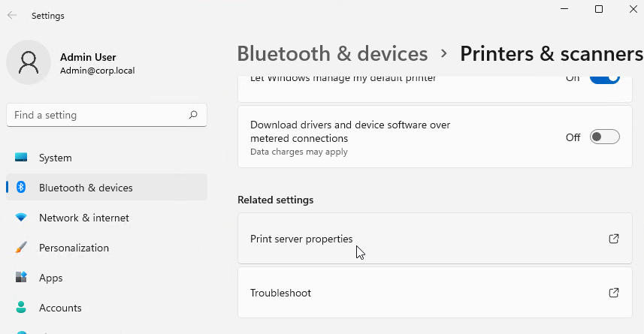Click the Admin User profile avatar
Image resolution: width=644 pixels, height=334 pixels.
(x=29, y=62)
